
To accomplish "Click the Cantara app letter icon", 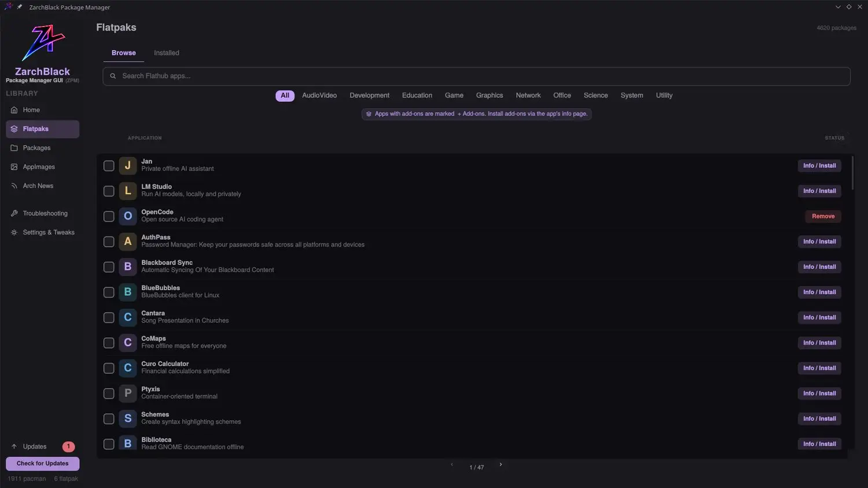I will tap(128, 317).
